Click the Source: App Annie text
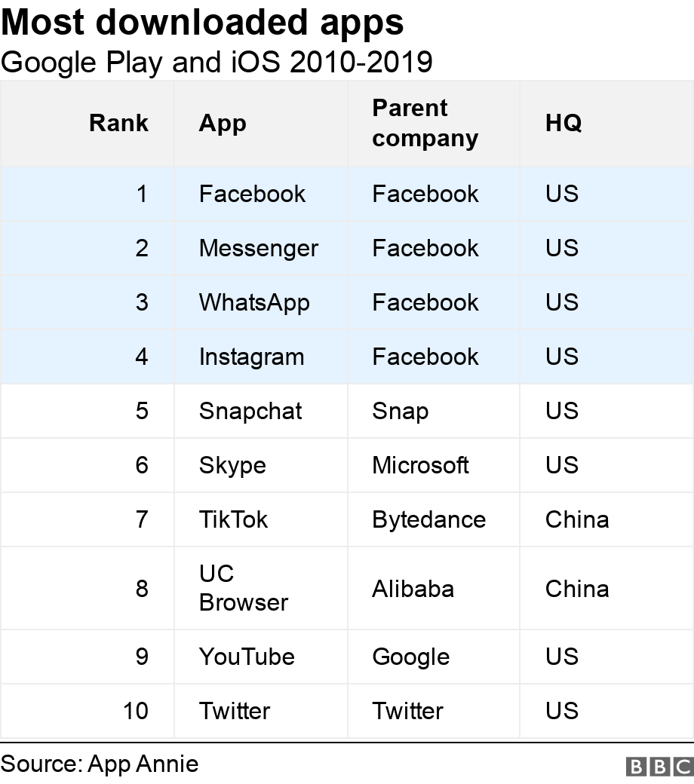 (100, 764)
